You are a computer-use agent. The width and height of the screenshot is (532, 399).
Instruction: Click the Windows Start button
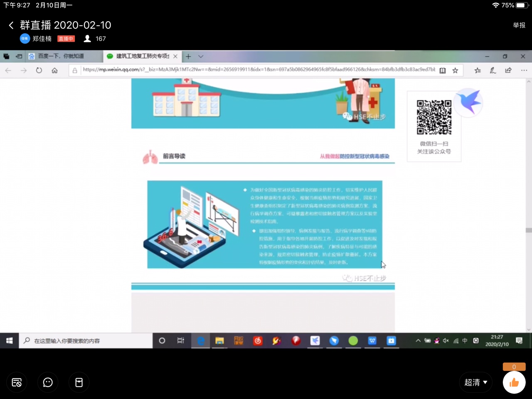click(x=9, y=341)
